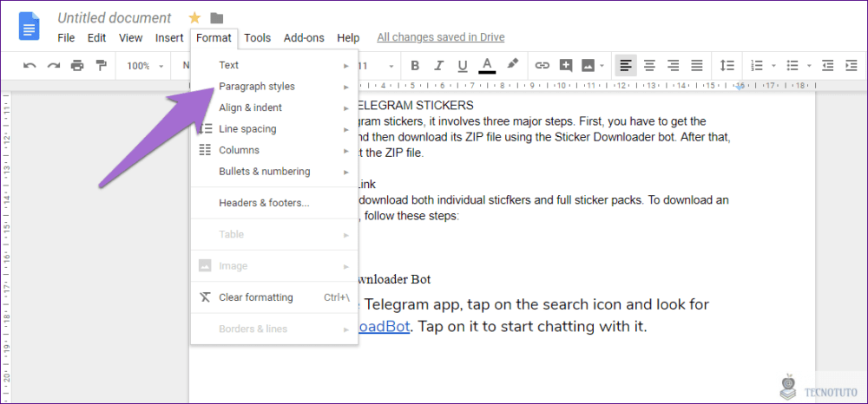Click the numbered list icon
The width and height of the screenshot is (868, 404).
tap(757, 66)
